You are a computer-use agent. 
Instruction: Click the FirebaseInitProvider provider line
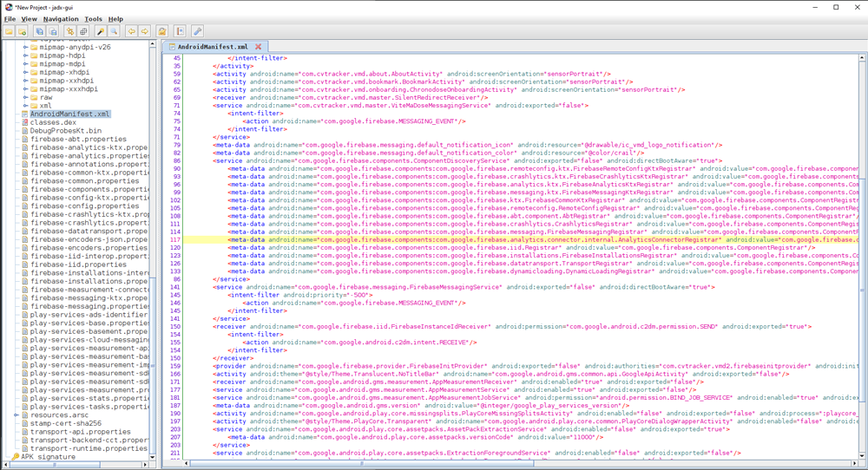pyautogui.click(x=536, y=366)
